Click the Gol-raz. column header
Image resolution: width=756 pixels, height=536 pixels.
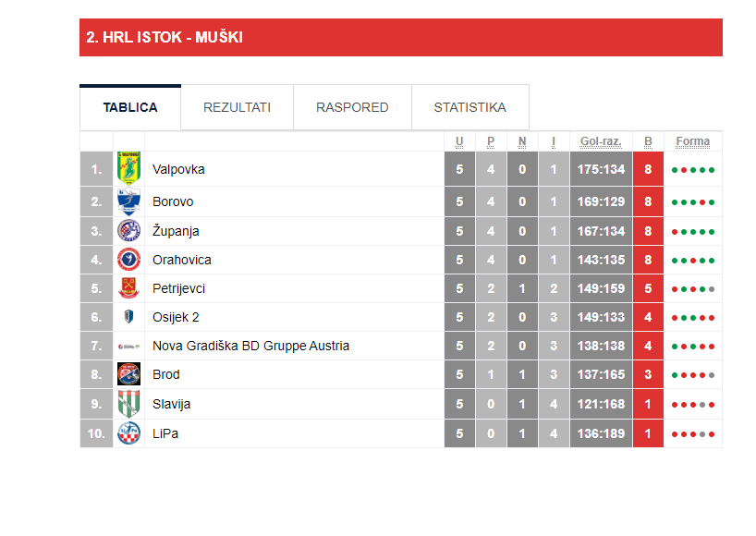[601, 141]
